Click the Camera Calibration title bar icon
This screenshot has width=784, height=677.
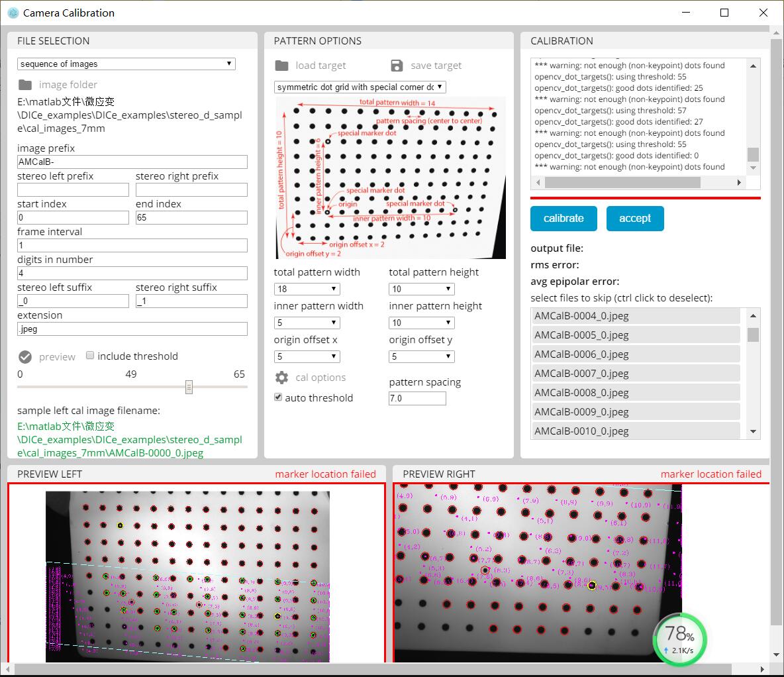[13, 13]
